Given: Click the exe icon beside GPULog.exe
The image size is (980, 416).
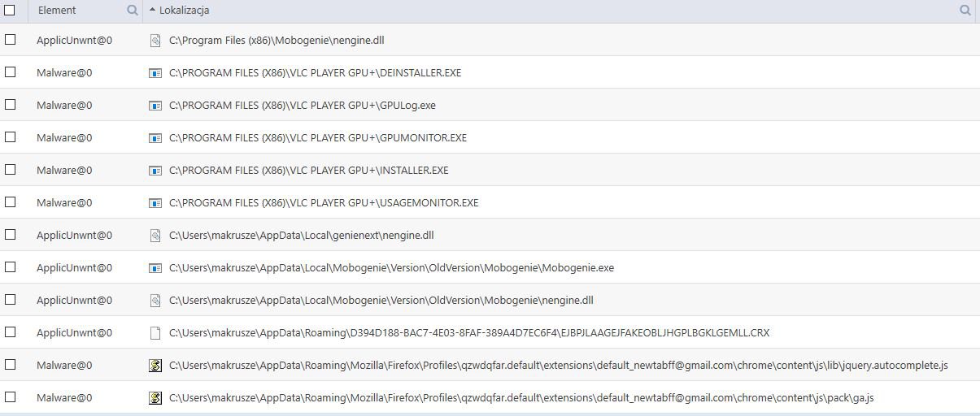Looking at the screenshot, I should (x=155, y=106).
